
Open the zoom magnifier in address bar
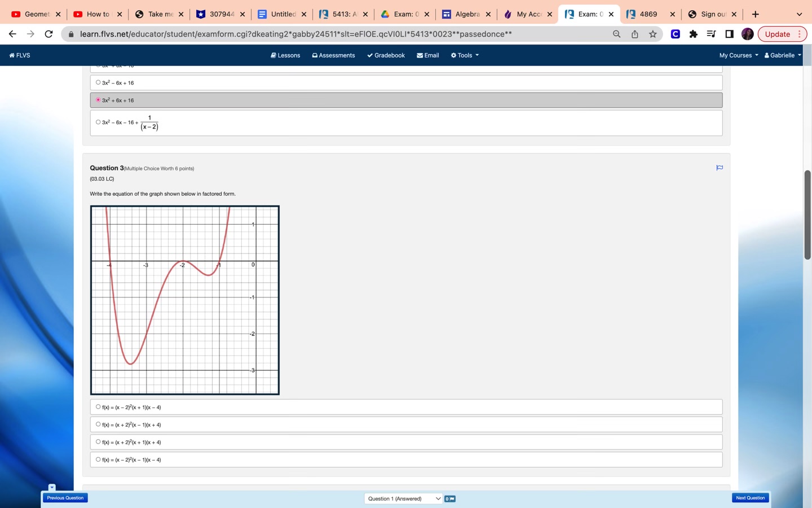pos(616,34)
